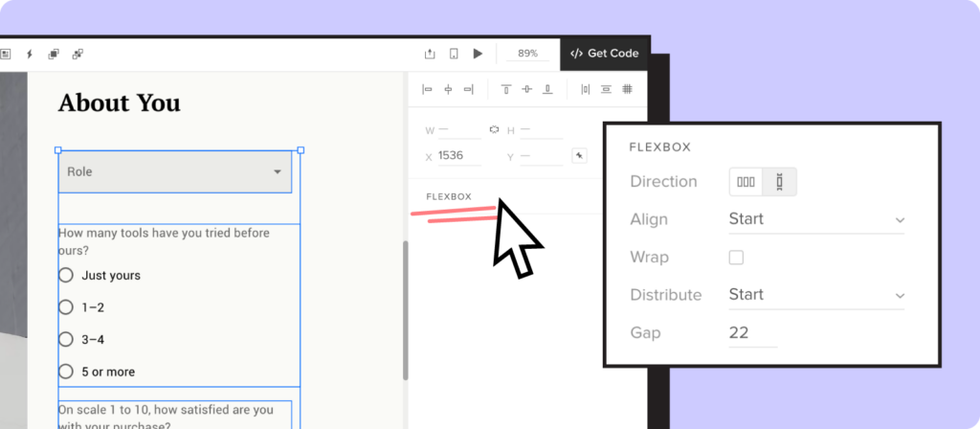The image size is (980, 429).
Task: Select the "Just yours" radio option
Action: pos(66,275)
